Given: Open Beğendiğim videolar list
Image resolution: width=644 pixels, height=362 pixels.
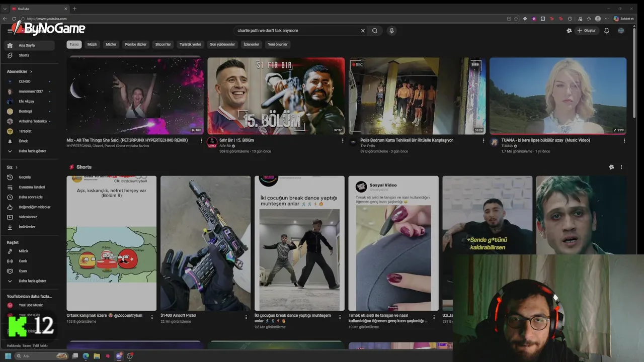Looking at the screenshot, I should pyautogui.click(x=29, y=207).
